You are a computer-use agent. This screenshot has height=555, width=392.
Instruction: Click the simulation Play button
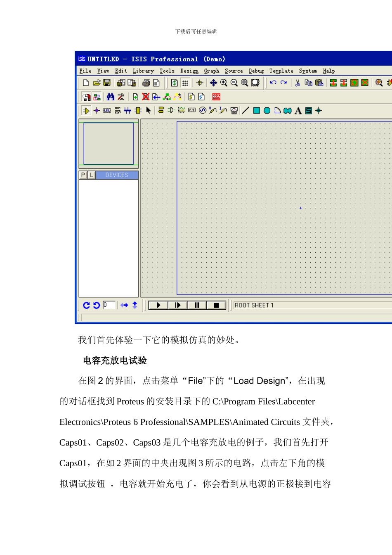(158, 305)
